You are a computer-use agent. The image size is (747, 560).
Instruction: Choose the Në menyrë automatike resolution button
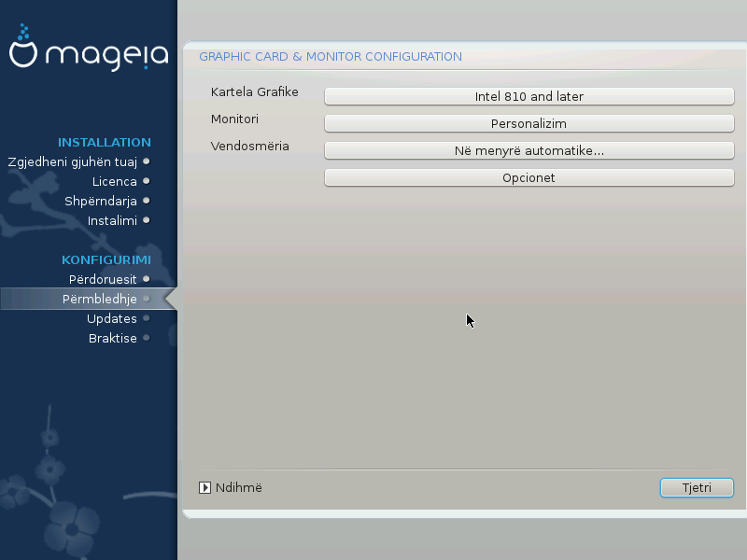[x=529, y=150]
